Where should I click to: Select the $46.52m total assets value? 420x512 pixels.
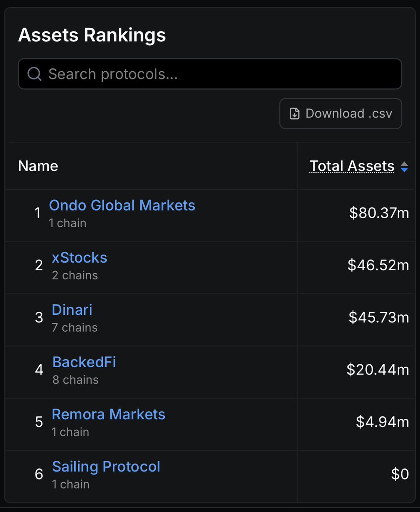378,265
